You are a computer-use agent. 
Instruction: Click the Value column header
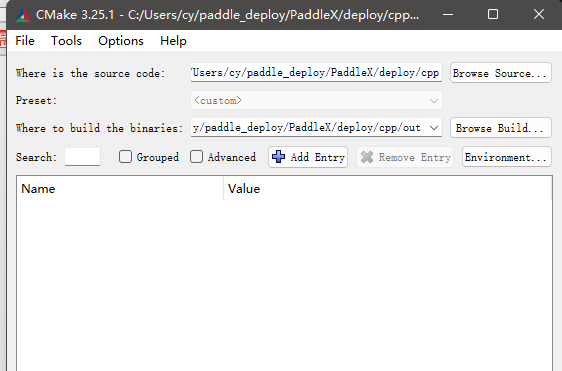(388, 189)
